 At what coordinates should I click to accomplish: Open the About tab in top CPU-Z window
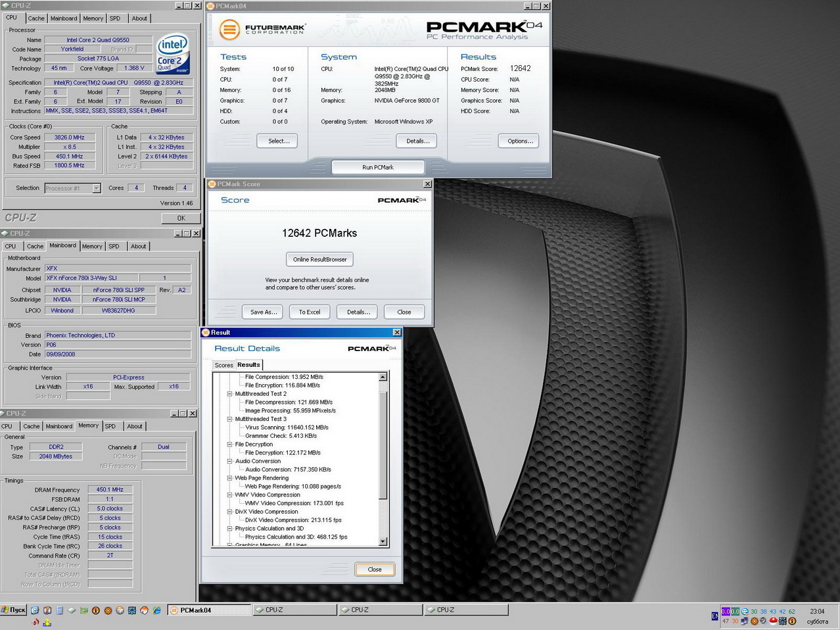[x=139, y=18]
